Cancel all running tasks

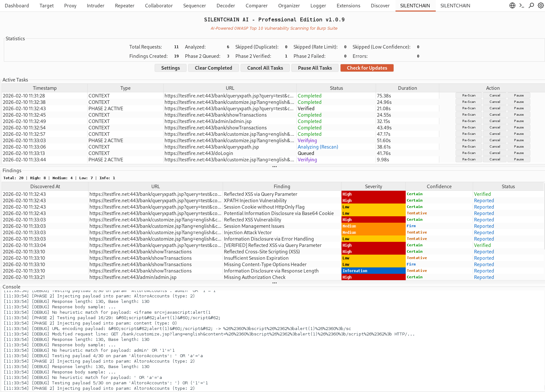[x=265, y=68]
